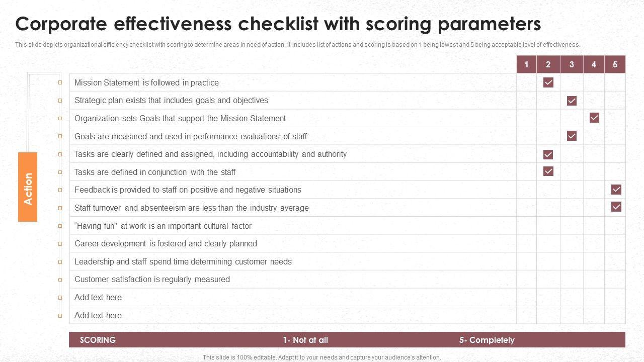Select the '5- Completely' legend text

pyautogui.click(x=487, y=340)
